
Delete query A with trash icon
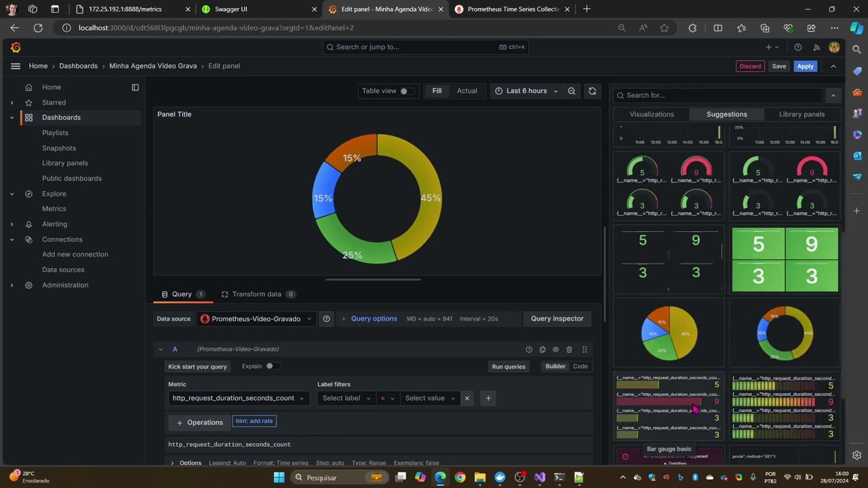[x=569, y=350]
